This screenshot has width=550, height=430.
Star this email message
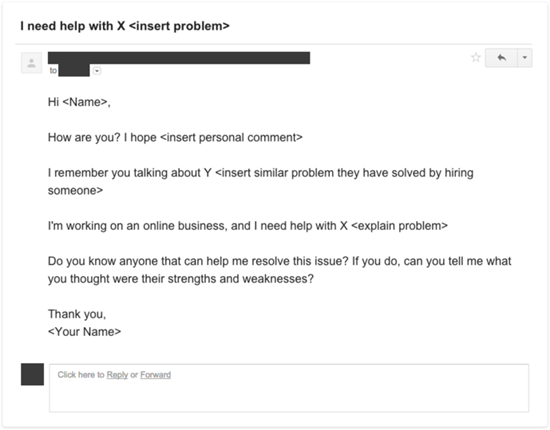click(x=476, y=57)
